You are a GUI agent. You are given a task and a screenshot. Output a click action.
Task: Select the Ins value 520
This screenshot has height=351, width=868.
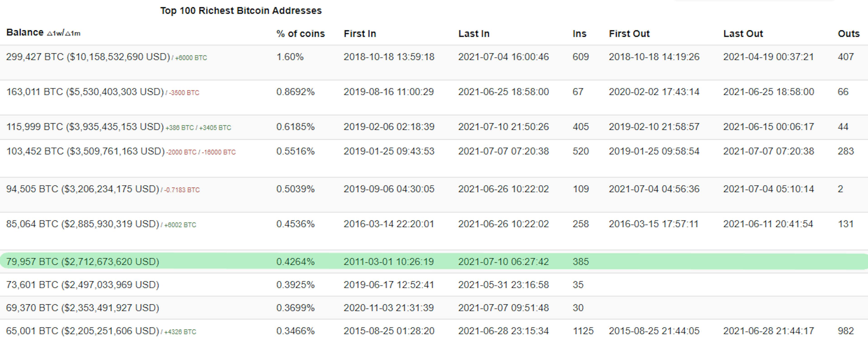click(x=580, y=151)
